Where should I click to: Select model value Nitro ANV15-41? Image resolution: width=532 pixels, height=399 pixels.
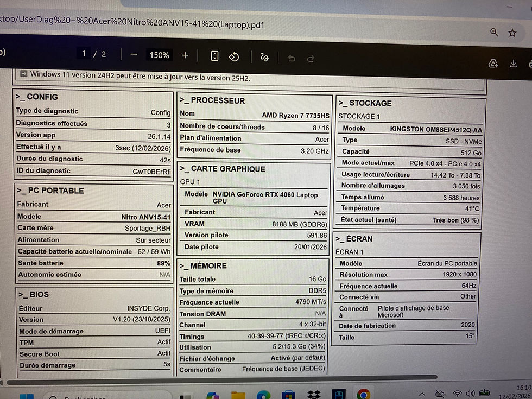(146, 217)
